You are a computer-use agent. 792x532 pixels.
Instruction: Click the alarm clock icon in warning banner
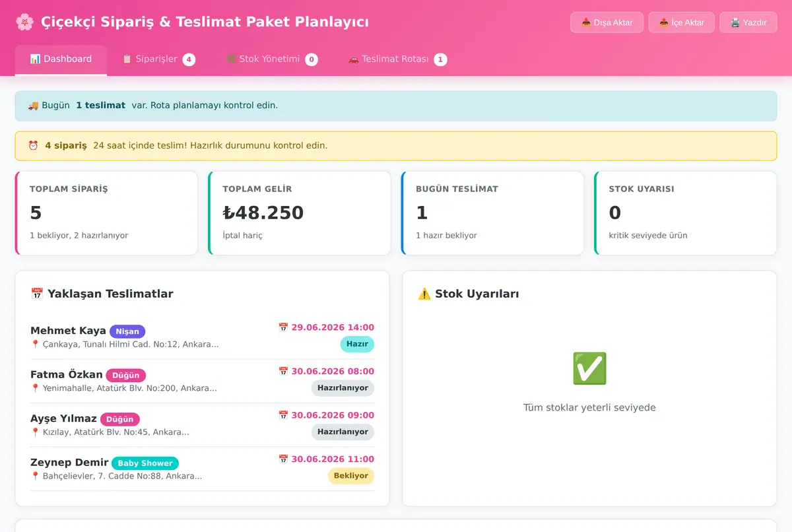[33, 146]
